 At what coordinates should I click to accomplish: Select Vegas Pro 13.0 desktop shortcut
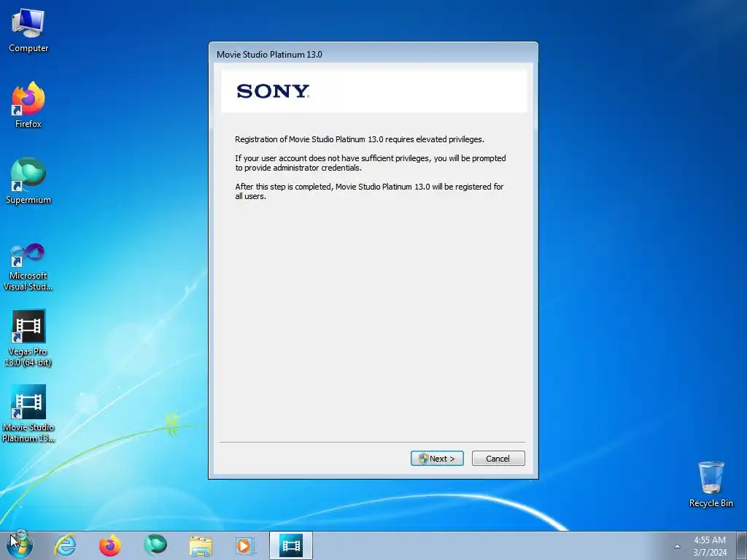point(28,338)
